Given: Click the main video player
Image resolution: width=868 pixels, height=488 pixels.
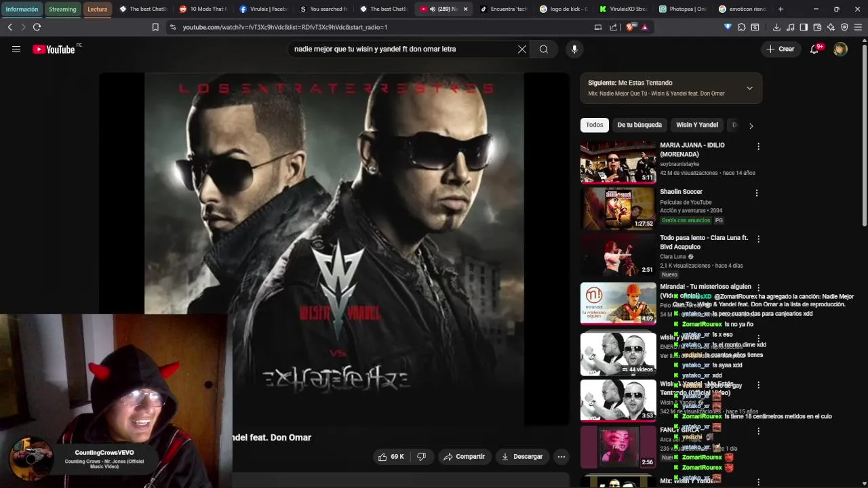Looking at the screenshot, I should click(334, 249).
